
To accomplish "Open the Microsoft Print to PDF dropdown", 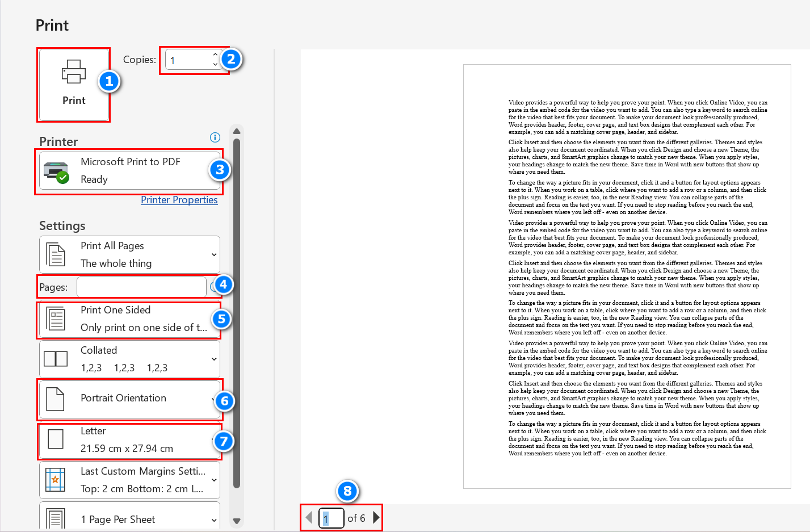I will 129,171.
